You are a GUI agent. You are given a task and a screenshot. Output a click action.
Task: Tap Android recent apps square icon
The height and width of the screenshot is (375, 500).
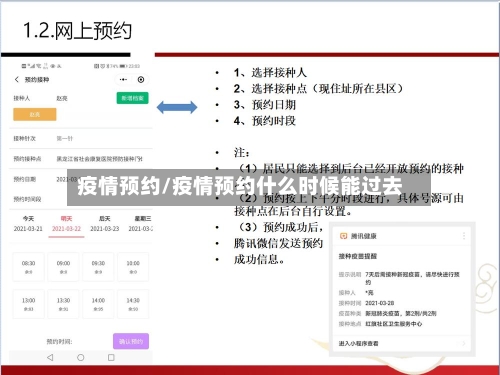click(111, 357)
